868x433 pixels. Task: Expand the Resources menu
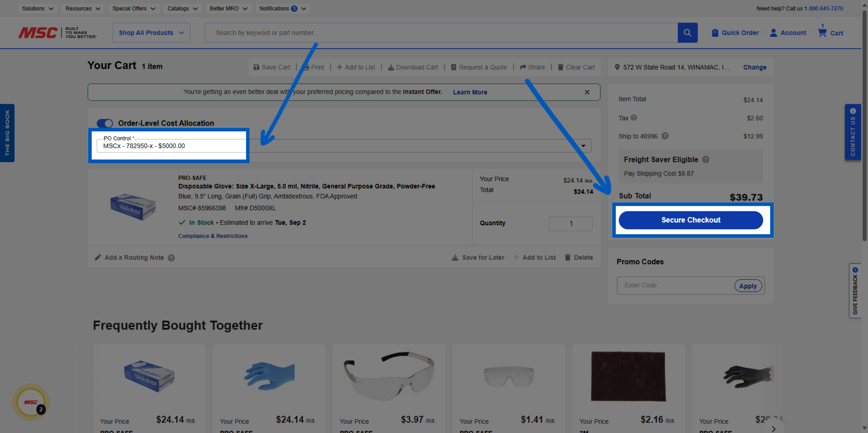coord(83,8)
